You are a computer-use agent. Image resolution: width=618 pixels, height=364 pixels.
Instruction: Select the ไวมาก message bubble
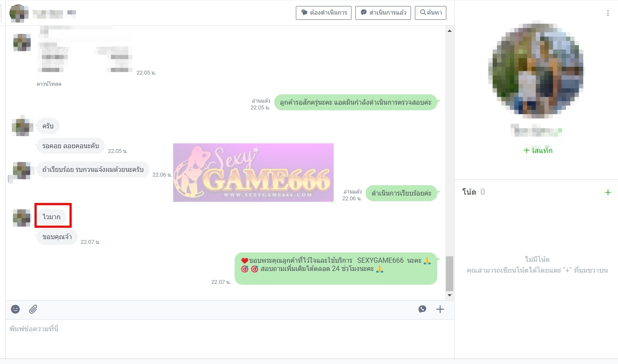pos(52,217)
